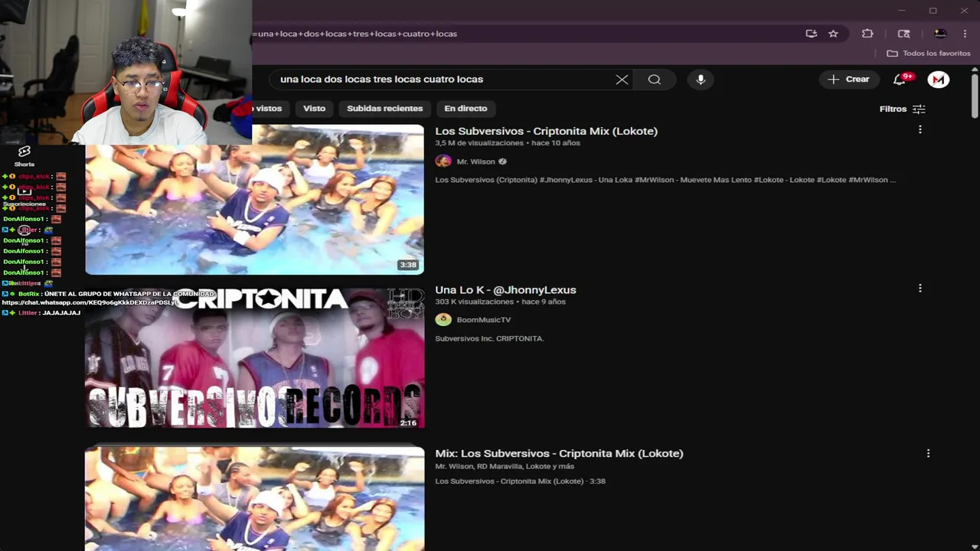Image resolution: width=980 pixels, height=551 pixels.
Task: Open the account avatar menu
Action: click(x=938, y=80)
